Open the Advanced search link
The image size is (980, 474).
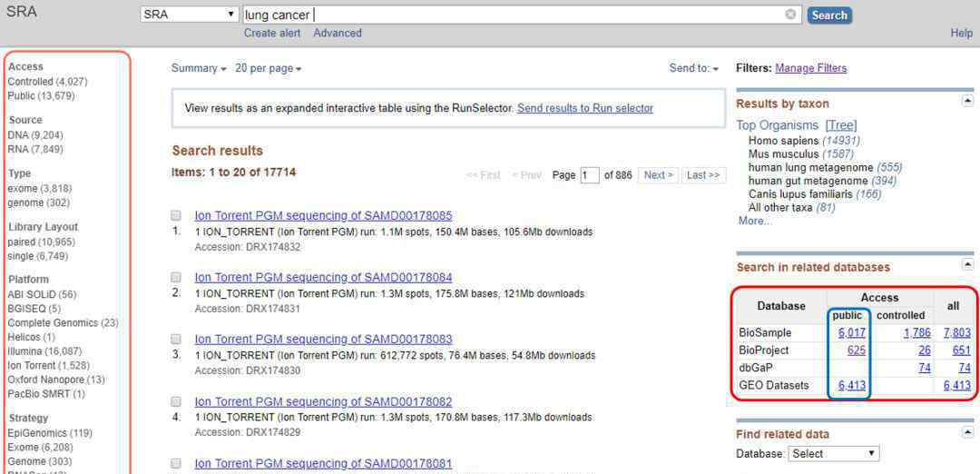pyautogui.click(x=338, y=33)
